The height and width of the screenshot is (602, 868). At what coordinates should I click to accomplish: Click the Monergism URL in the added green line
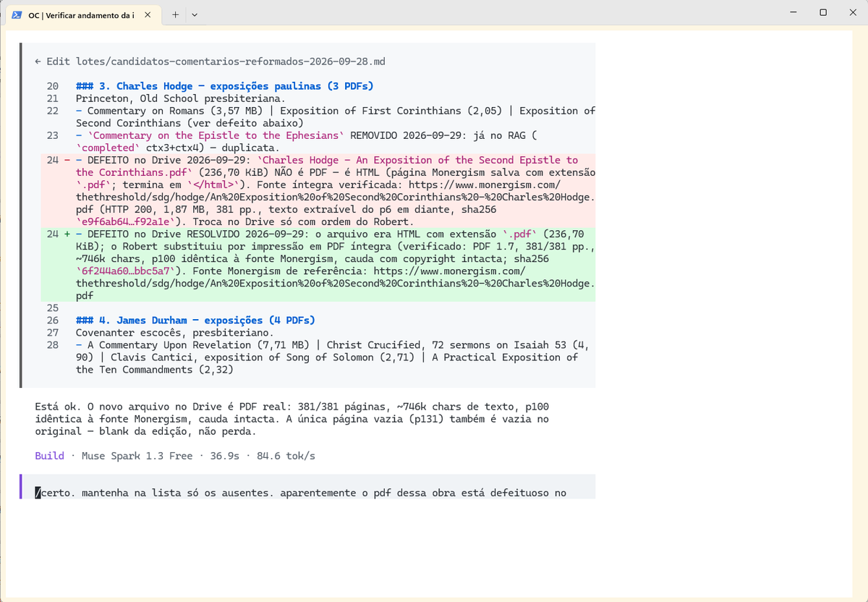click(335, 283)
